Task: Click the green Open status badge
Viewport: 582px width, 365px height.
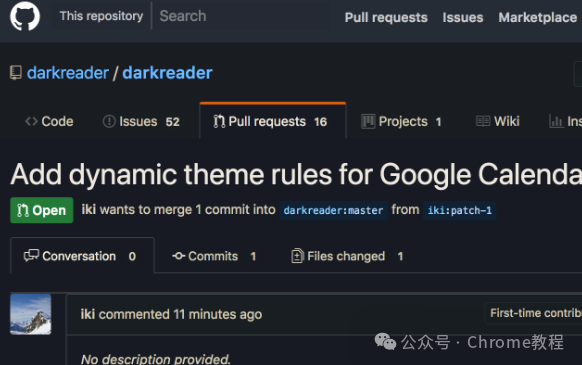Action: tap(42, 210)
